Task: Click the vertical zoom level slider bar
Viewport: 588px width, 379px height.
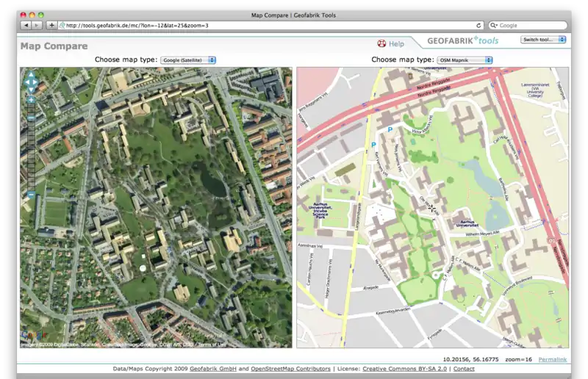Action: (x=31, y=147)
